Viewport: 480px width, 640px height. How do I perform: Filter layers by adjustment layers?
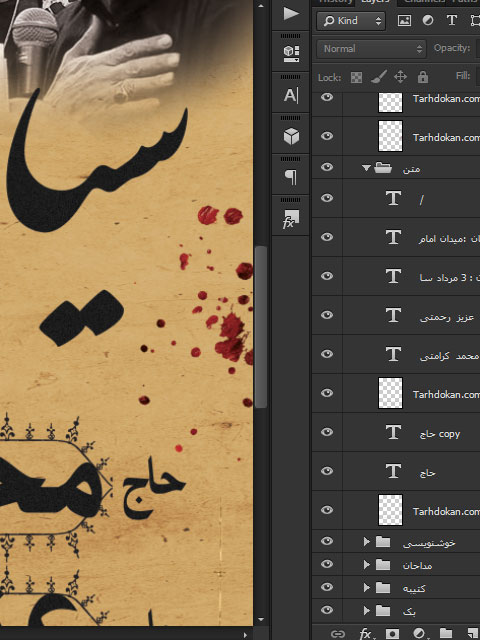tap(428, 20)
